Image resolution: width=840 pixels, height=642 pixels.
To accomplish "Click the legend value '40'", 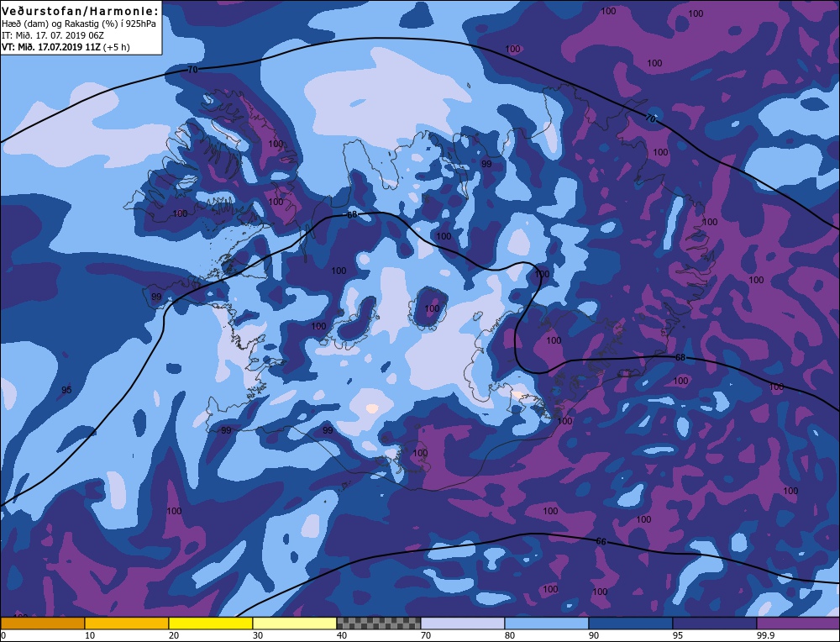I will click(x=342, y=635).
